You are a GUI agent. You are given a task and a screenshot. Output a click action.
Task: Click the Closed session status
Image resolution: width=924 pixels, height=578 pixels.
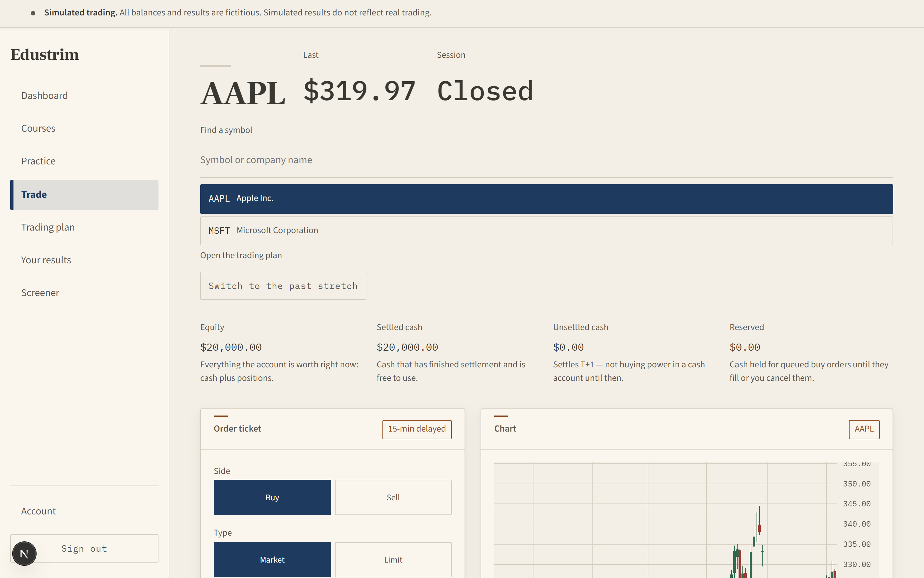coord(485,92)
